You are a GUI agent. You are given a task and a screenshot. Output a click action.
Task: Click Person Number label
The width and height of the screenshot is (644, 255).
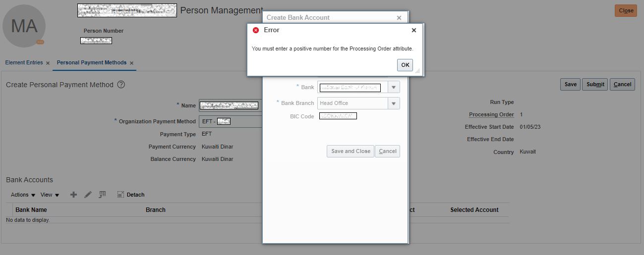tap(104, 31)
